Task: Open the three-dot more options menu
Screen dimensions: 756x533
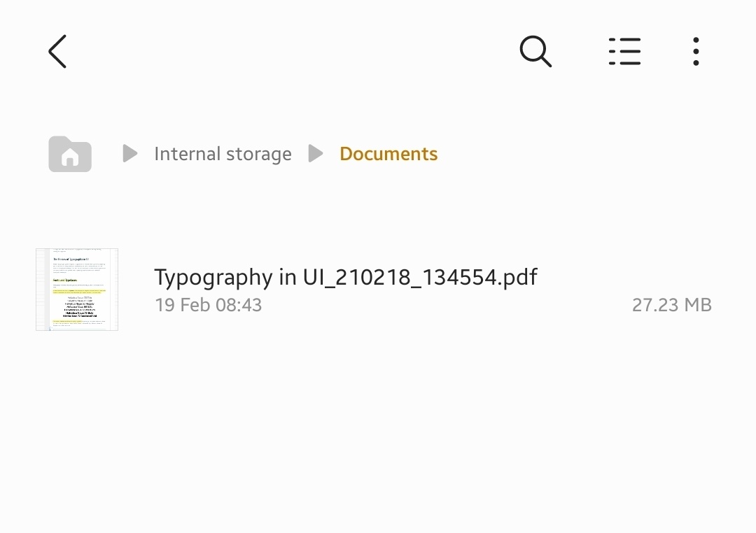Action: point(696,51)
